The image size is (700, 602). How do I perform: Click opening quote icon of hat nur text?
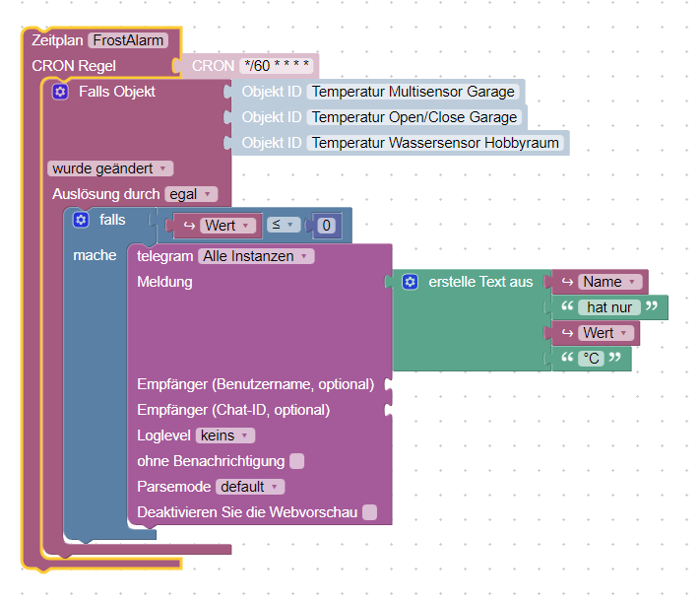click(x=567, y=306)
